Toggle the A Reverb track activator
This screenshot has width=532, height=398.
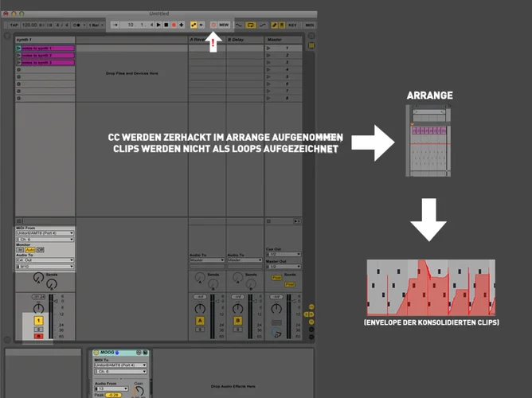pos(200,320)
